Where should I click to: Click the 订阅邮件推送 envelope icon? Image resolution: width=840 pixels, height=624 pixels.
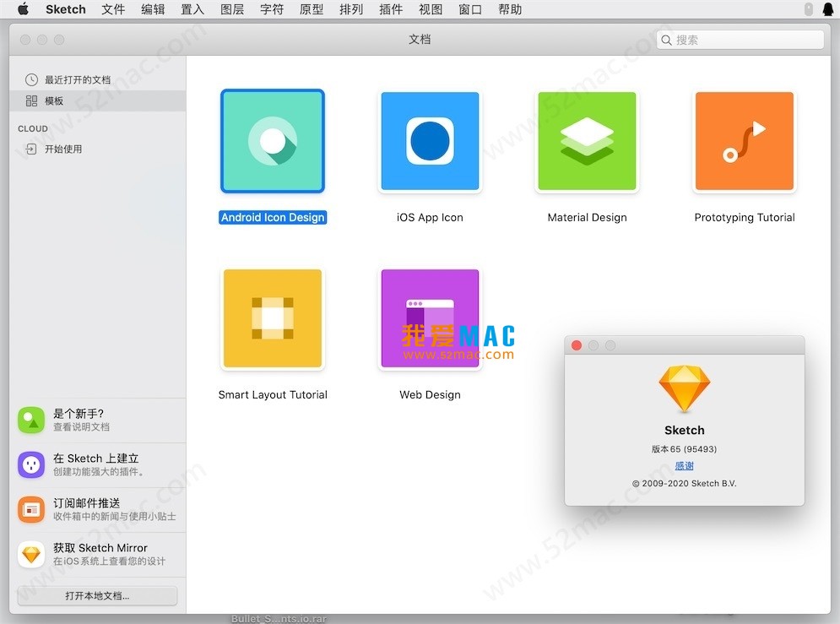pos(31,509)
